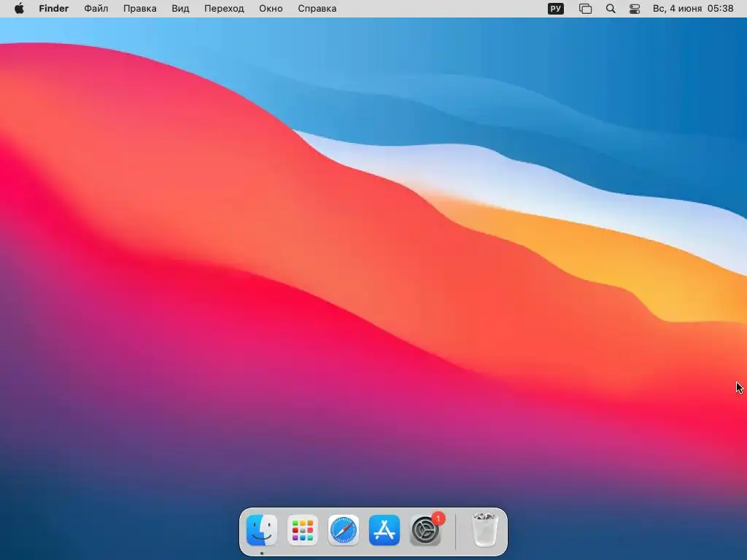The image size is (747, 560).
Task: Click the date and time Вс, 4 июня 05:38
Action: coord(693,9)
